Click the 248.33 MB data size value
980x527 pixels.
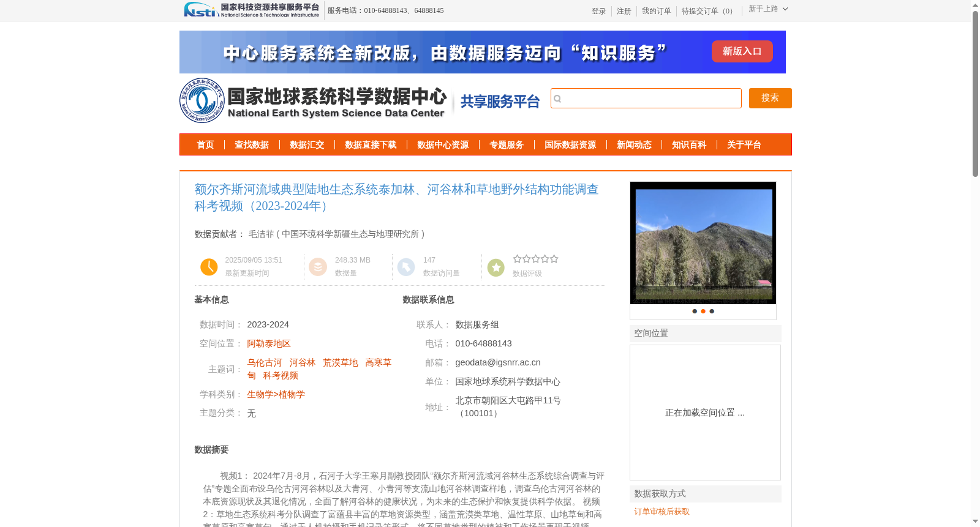coord(353,260)
